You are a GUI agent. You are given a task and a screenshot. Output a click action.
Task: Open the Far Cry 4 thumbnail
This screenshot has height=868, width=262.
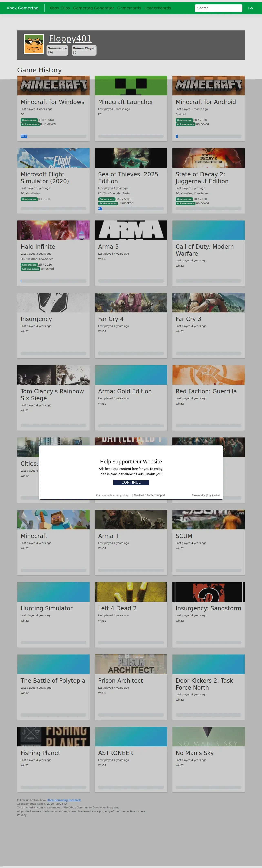click(131, 303)
